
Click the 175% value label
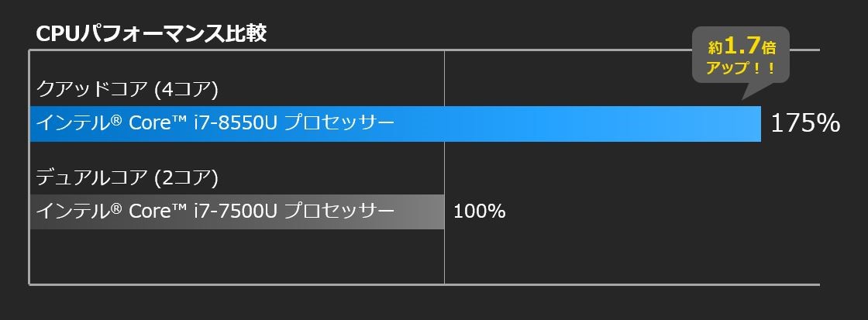coord(805,123)
